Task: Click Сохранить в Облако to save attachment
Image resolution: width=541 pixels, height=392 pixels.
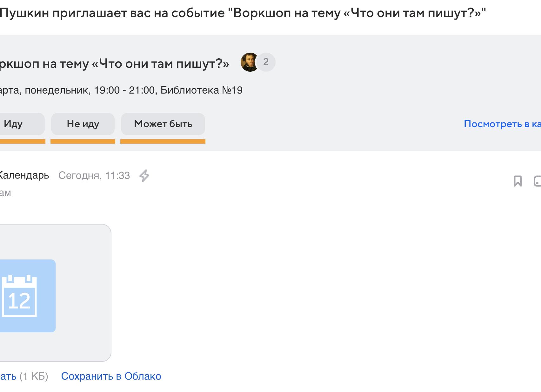Action: pos(112,376)
